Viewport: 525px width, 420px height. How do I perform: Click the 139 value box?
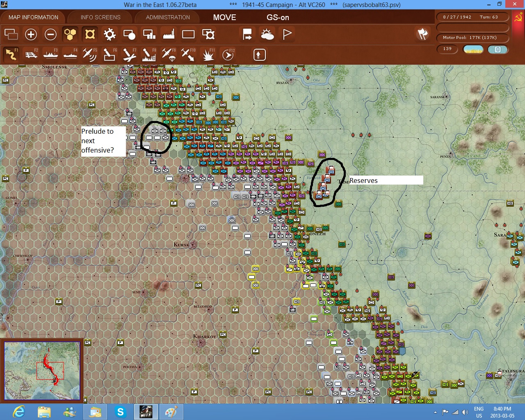tap(447, 49)
